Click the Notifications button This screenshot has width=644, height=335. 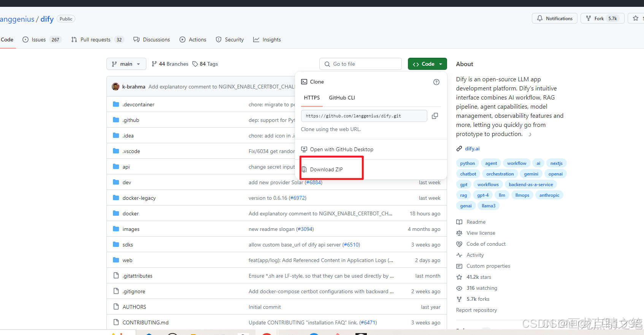(555, 18)
